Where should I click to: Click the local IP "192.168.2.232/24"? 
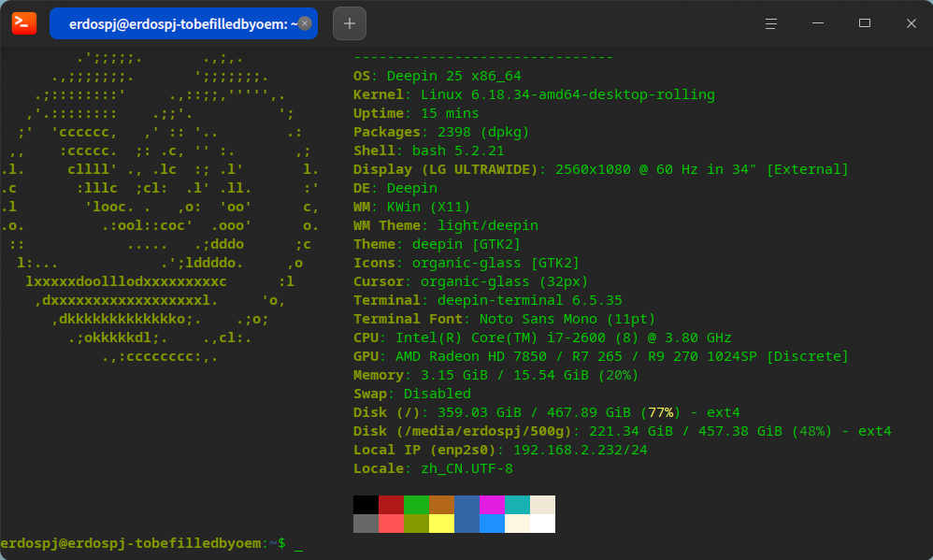[581, 450]
